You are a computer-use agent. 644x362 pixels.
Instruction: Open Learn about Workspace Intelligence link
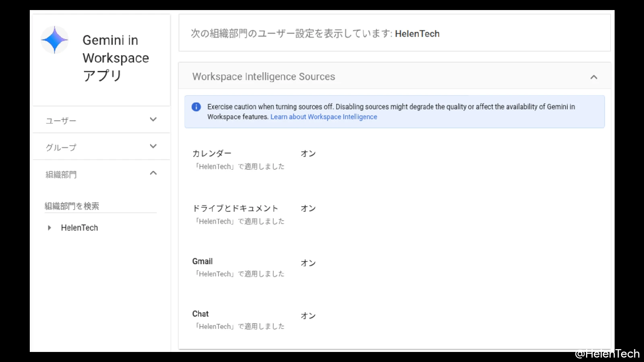pyautogui.click(x=324, y=117)
